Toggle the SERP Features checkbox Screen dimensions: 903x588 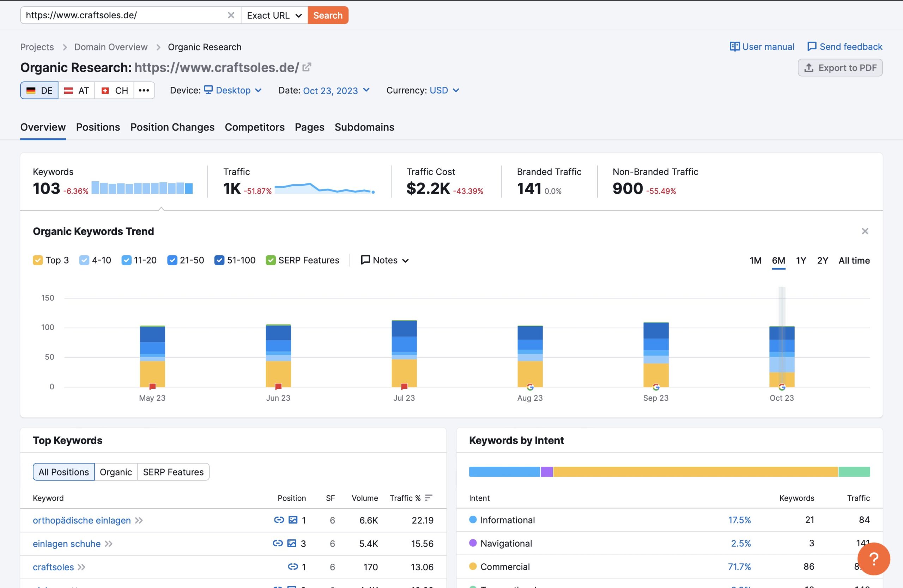(271, 260)
